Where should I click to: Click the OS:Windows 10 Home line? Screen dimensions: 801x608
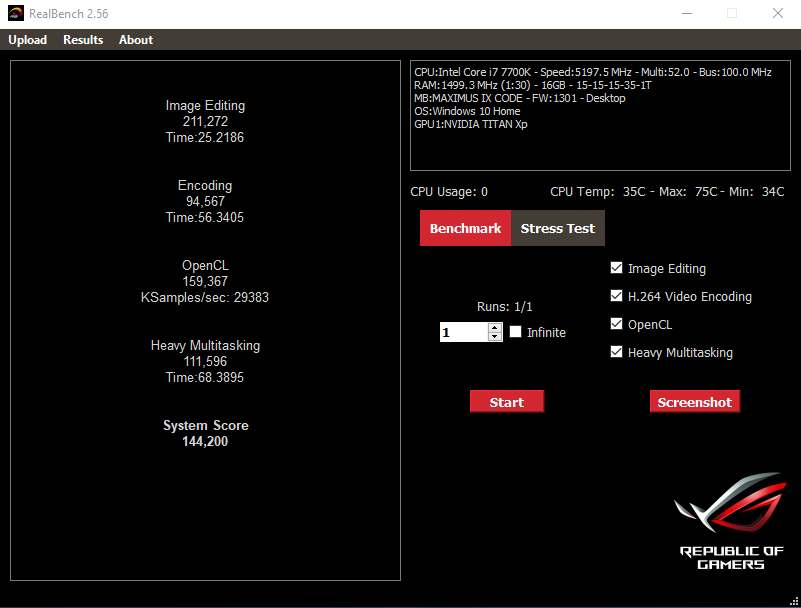tap(467, 111)
